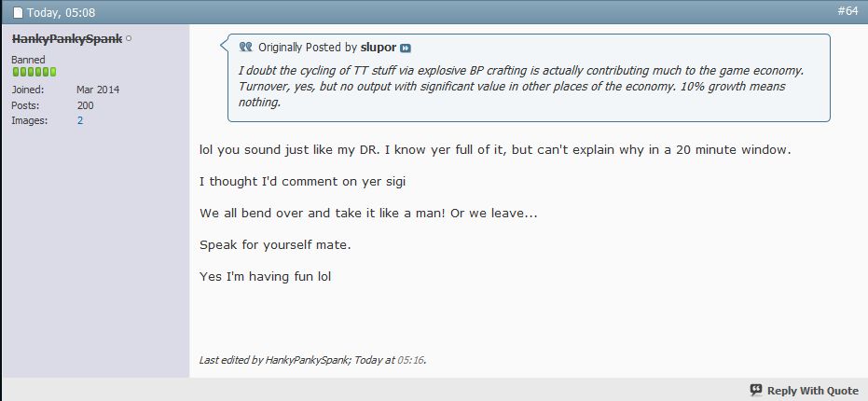Click the "Banned" user title

tap(28, 59)
